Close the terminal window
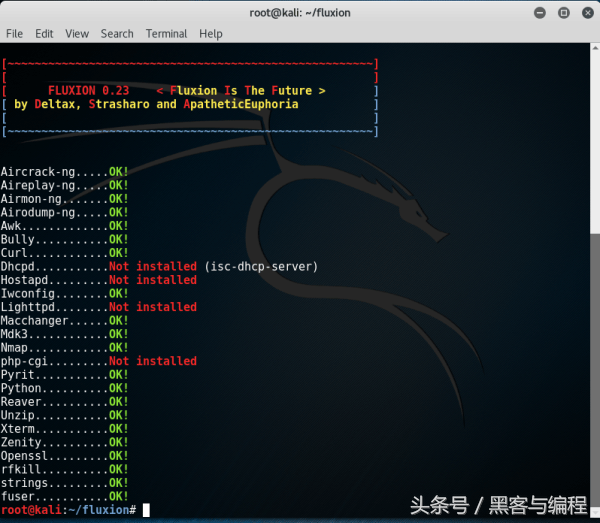The height and width of the screenshot is (523, 600). pyautogui.click(x=587, y=13)
